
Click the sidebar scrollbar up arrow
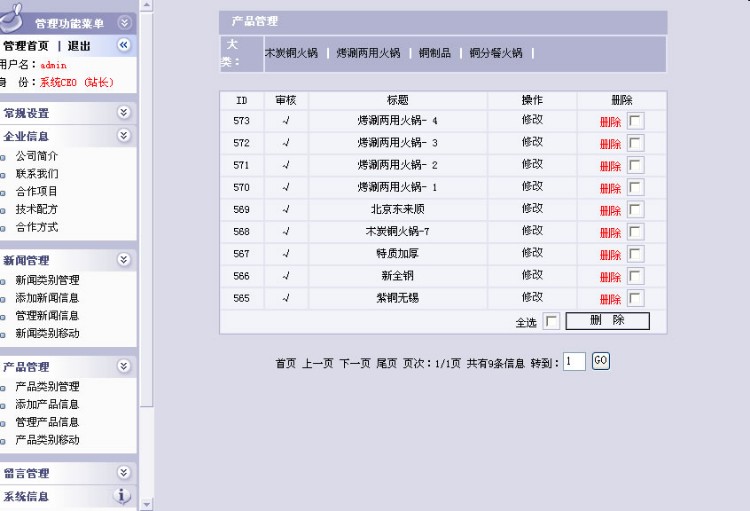click(x=147, y=5)
